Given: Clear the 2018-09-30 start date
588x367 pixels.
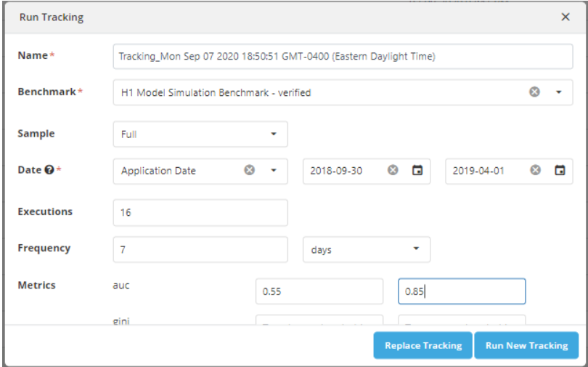Looking at the screenshot, I should (x=393, y=171).
